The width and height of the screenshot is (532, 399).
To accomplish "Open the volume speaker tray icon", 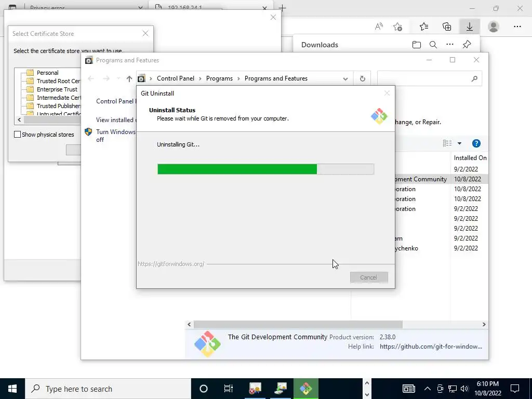I will 465,389.
